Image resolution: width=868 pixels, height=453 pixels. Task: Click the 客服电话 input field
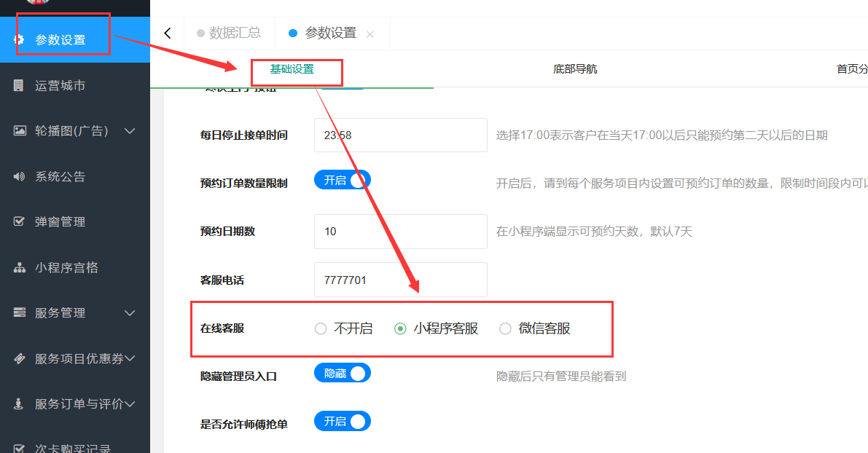coord(401,280)
